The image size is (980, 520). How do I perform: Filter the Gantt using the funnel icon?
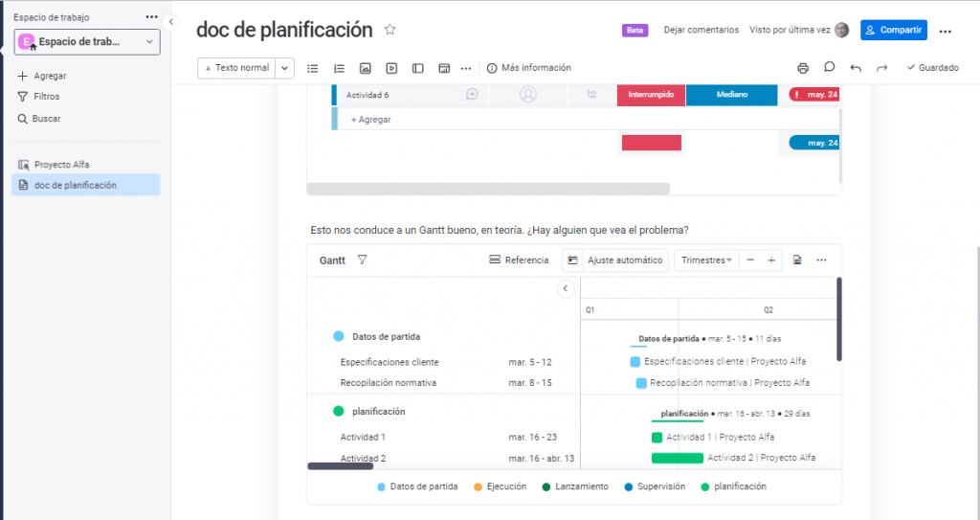362,260
